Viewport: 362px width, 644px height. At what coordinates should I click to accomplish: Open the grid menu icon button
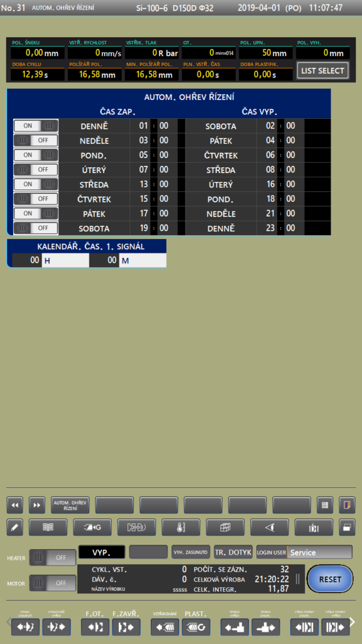pos(325,505)
